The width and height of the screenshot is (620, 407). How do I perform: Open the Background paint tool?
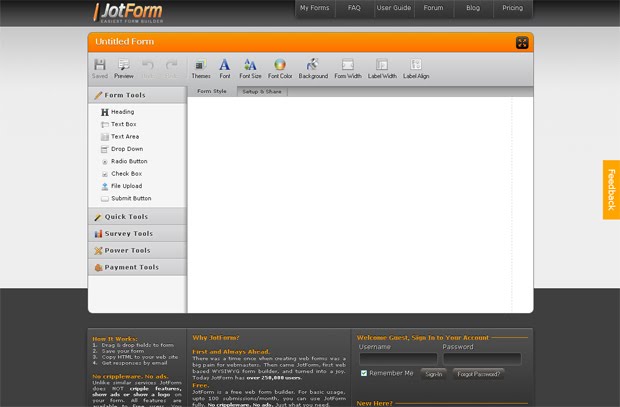[x=313, y=68]
